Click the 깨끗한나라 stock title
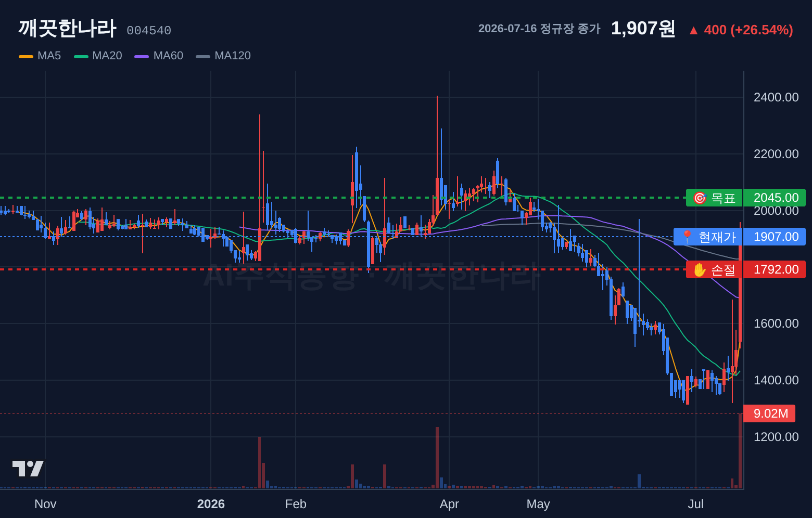Viewport: 812px width, 518px height. pos(67,28)
